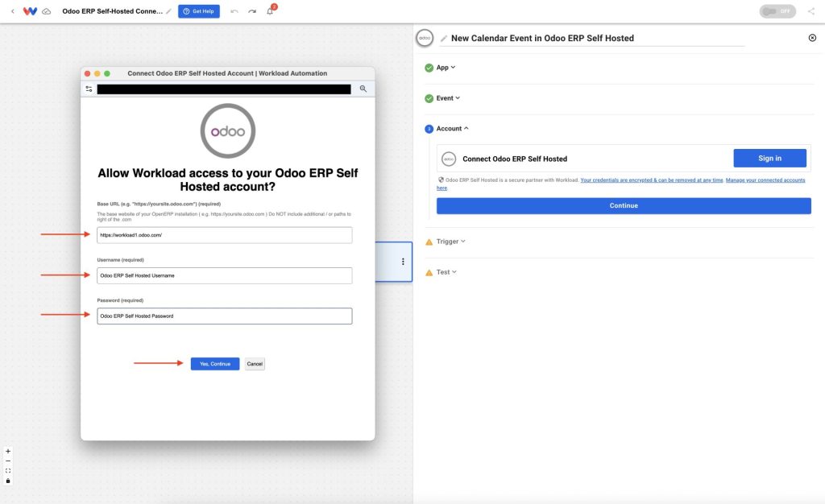Click the Get Help button

199,11
